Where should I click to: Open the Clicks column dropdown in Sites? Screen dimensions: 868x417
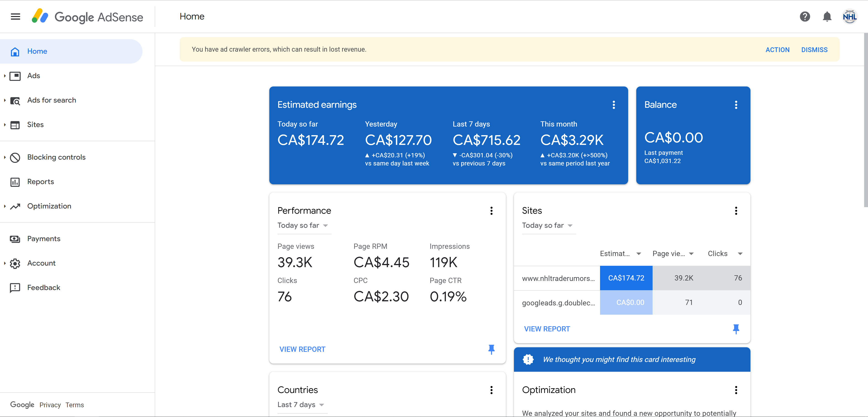coord(740,253)
